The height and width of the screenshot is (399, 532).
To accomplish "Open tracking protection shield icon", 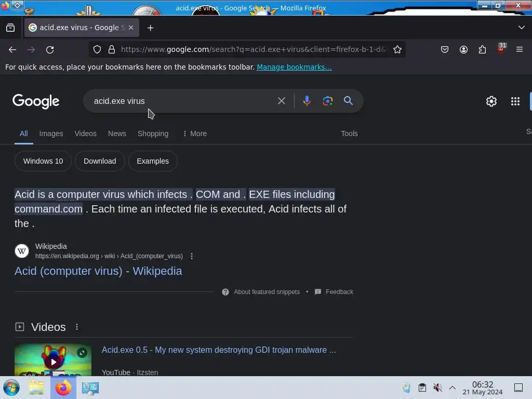I will pyautogui.click(x=97, y=49).
